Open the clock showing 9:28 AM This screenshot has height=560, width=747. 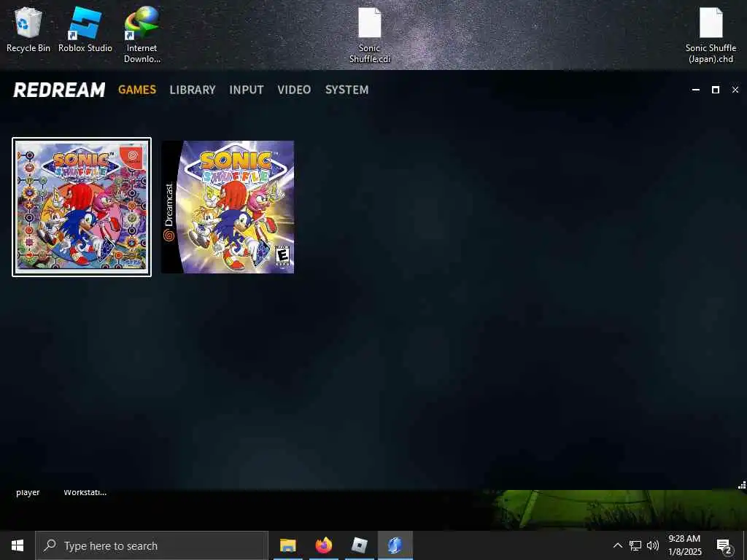pos(684,545)
